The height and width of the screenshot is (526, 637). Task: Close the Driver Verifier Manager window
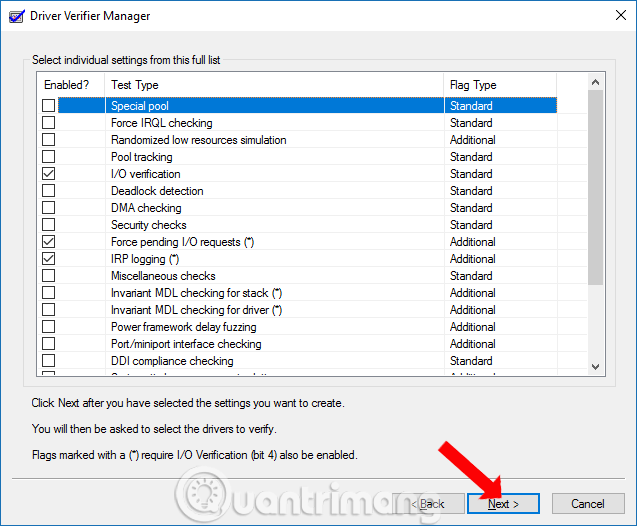tap(620, 15)
